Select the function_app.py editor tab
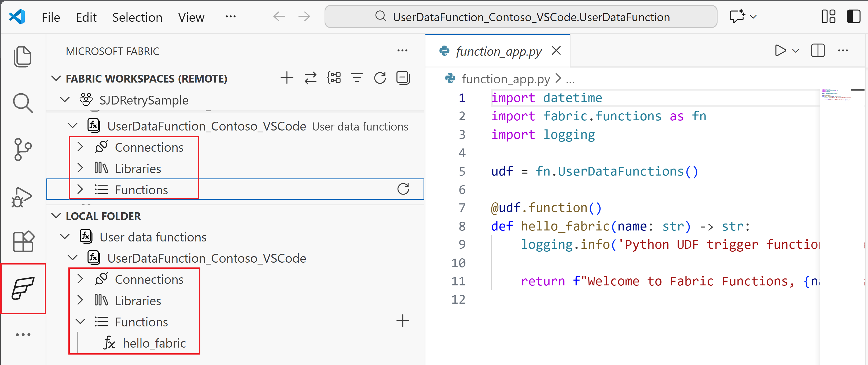This screenshot has height=365, width=868. point(498,51)
